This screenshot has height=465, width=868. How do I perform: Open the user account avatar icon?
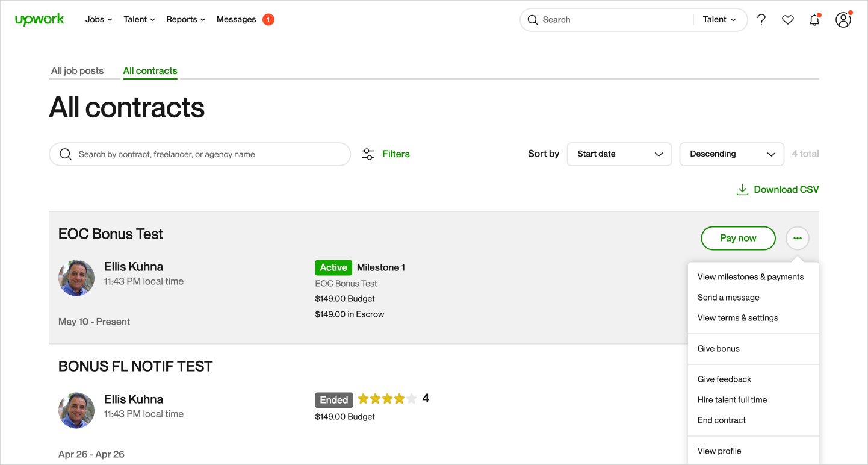843,20
